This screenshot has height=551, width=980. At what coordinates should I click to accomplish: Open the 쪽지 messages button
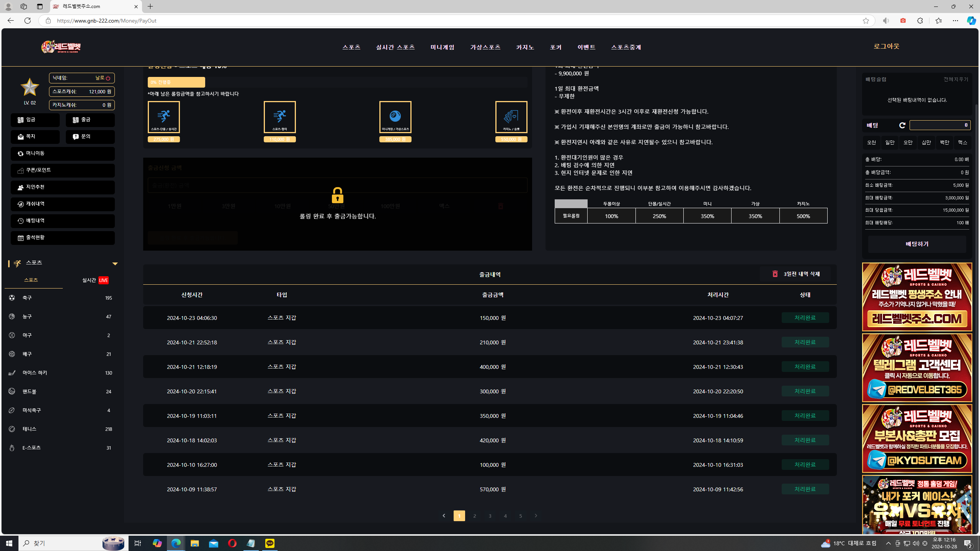tap(35, 137)
